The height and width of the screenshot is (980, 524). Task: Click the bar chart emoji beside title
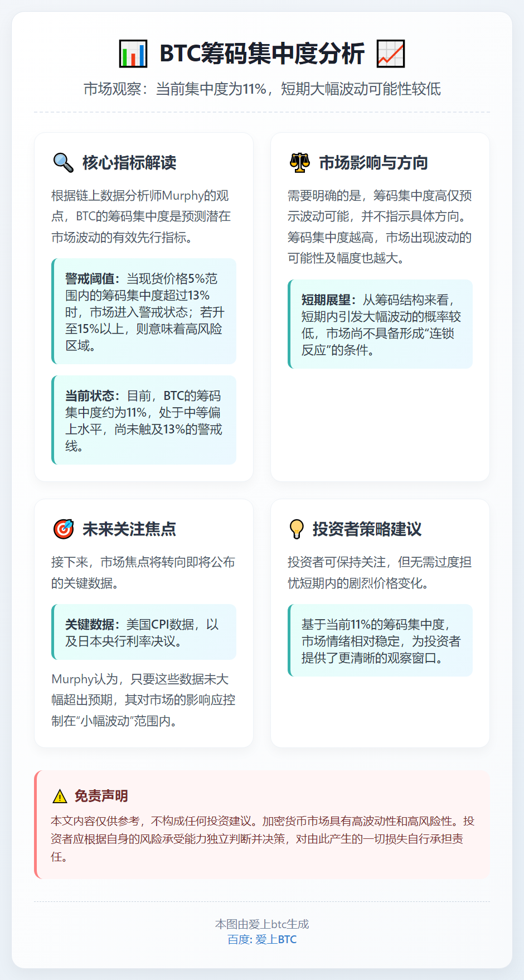pyautogui.click(x=133, y=54)
